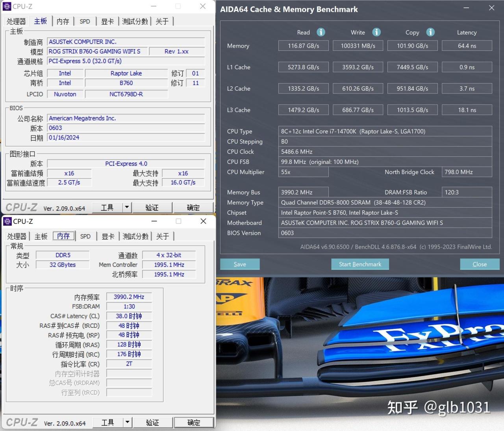Click 确定 button in upper CPU-Z window

click(x=193, y=207)
